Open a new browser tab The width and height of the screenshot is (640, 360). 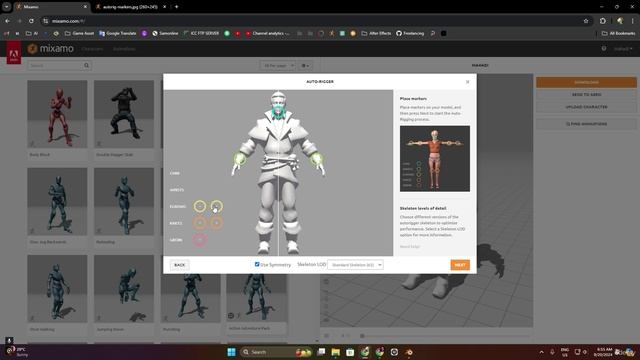(176, 7)
